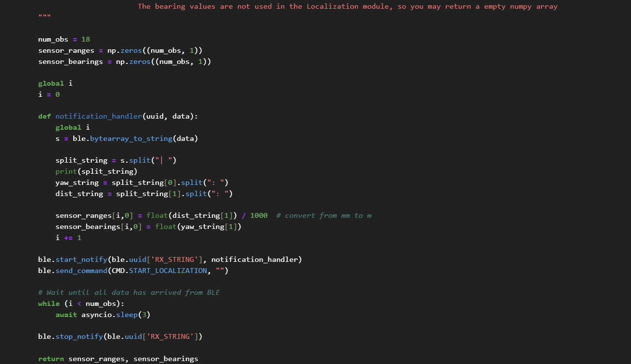Screen dimensions: 631x364
Task: Place cursor on sensor_ranges np.zeros assignment line
Action: point(120,51)
